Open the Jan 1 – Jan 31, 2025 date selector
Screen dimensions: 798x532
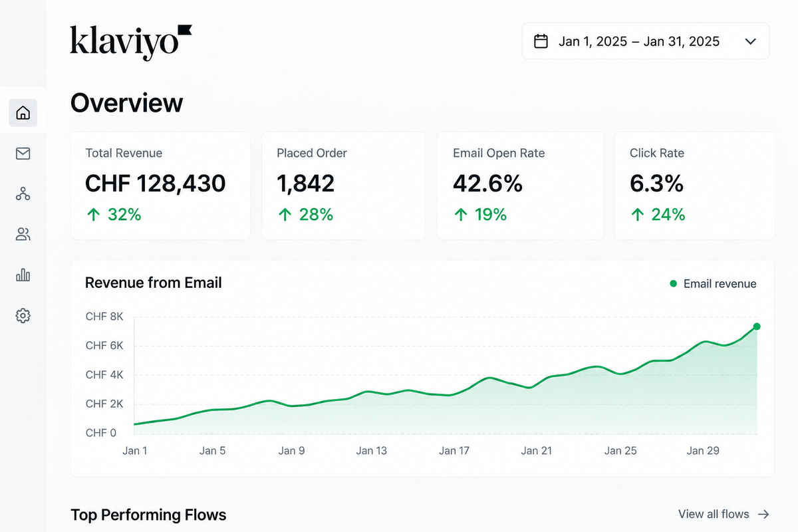click(646, 41)
